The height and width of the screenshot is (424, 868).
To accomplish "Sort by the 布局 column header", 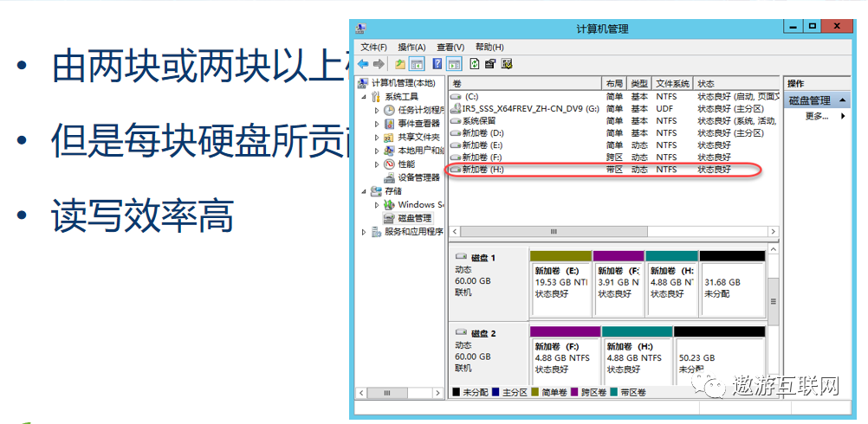I will pyautogui.click(x=614, y=83).
